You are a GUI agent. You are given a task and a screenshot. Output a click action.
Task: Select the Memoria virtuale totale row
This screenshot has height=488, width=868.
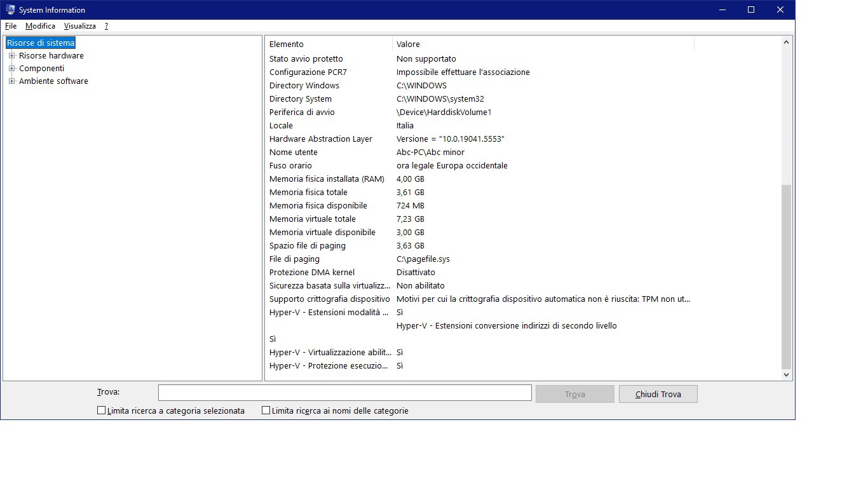[x=481, y=219]
